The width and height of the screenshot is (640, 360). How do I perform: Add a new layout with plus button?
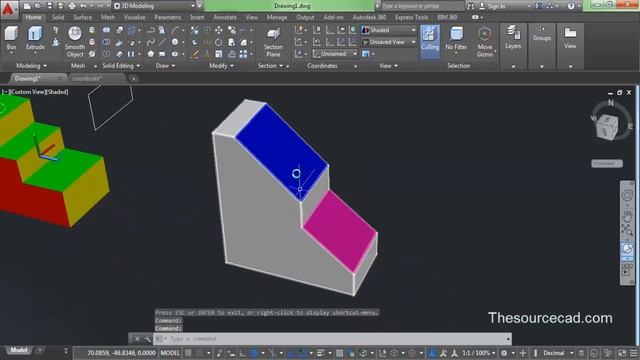click(40, 350)
